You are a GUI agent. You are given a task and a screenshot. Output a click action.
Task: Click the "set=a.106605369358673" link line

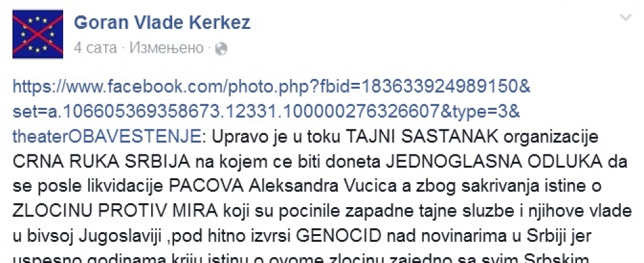tap(266, 111)
